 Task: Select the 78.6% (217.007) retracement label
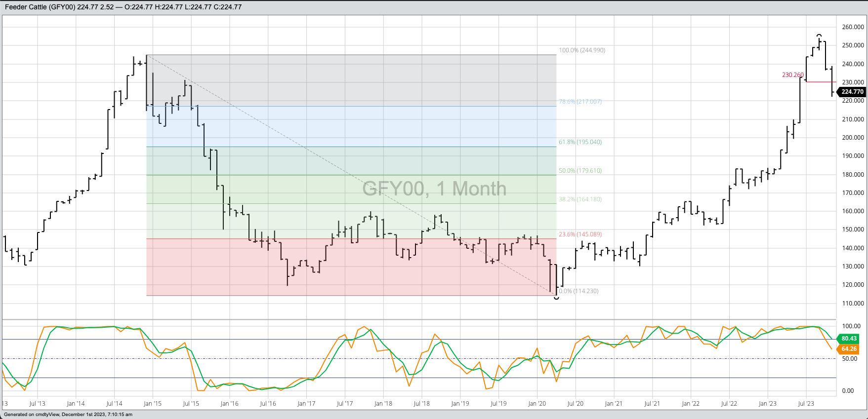point(580,102)
